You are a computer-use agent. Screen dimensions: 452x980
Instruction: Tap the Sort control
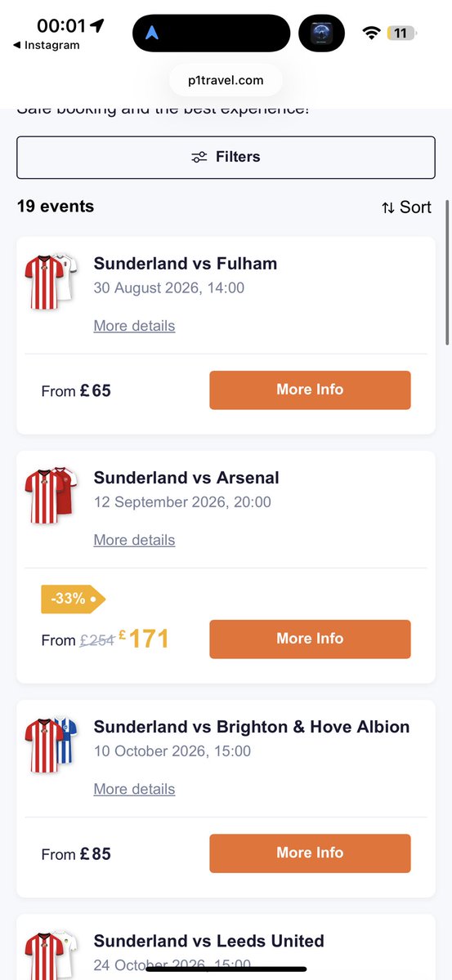point(406,207)
